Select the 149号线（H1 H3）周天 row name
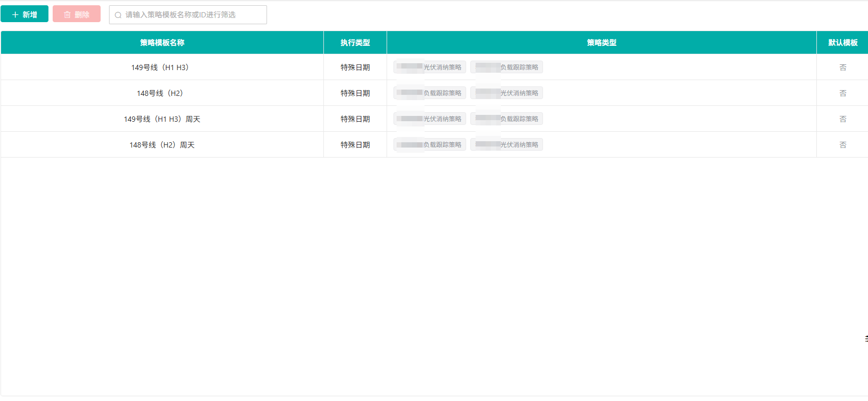This screenshot has width=868, height=401. point(162,119)
